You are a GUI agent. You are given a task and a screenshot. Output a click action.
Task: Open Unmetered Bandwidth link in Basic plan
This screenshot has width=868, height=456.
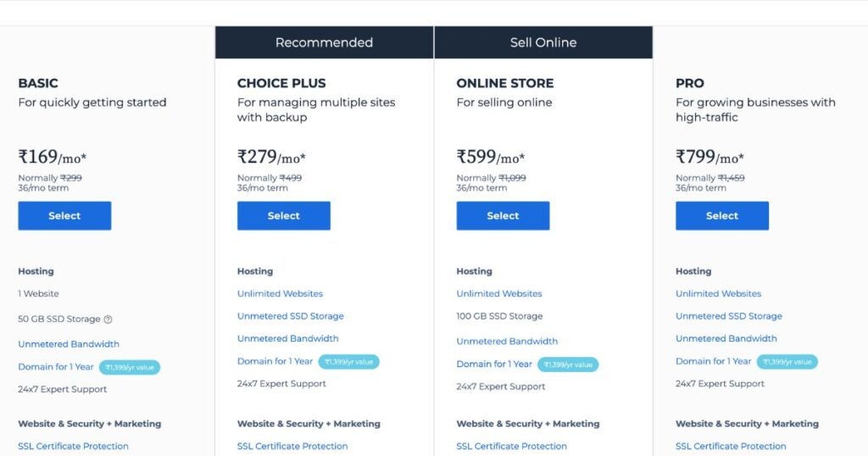[x=69, y=344]
